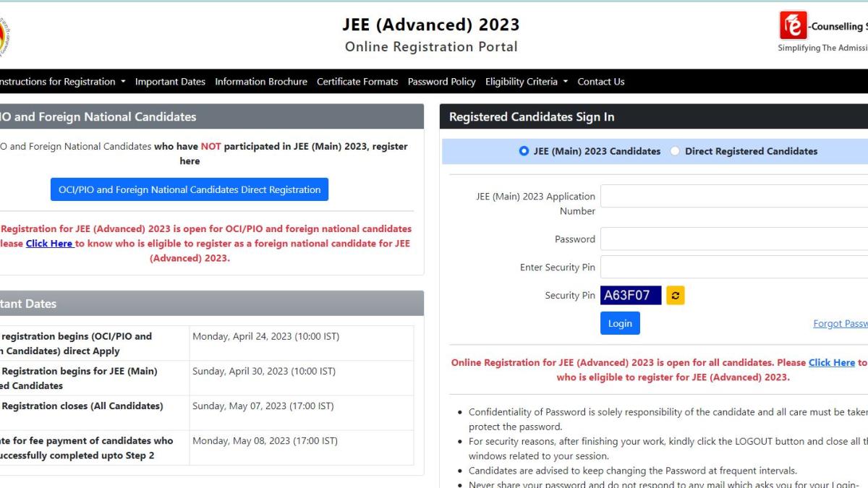Click the refresh Security Pin icon
The width and height of the screenshot is (868, 488).
[676, 294]
